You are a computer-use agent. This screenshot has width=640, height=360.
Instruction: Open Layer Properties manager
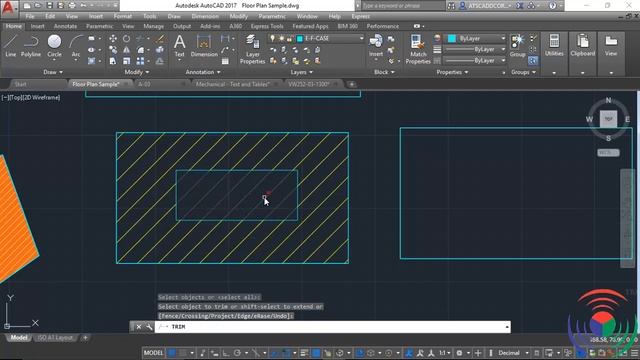click(x=252, y=49)
